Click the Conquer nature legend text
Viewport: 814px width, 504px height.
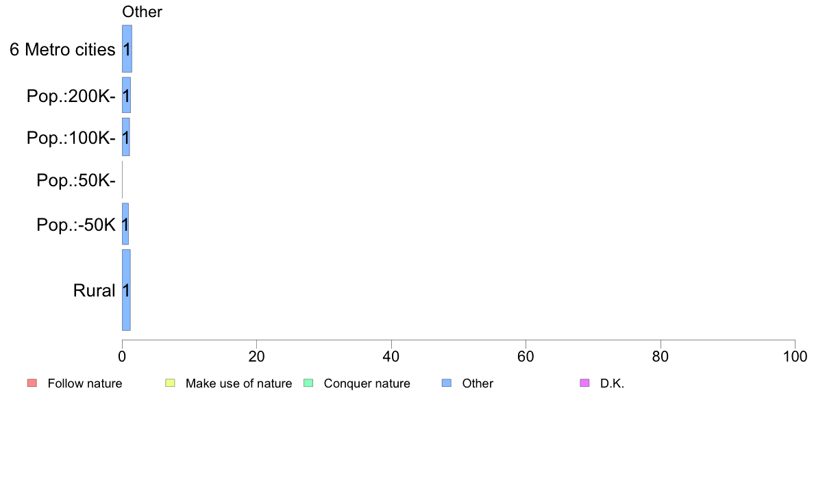point(367,383)
